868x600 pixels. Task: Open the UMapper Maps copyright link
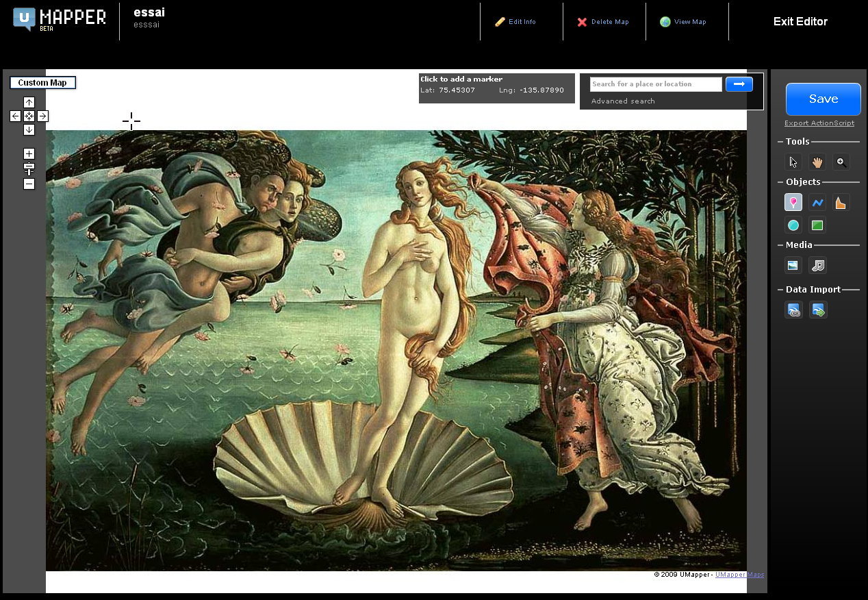click(739, 575)
